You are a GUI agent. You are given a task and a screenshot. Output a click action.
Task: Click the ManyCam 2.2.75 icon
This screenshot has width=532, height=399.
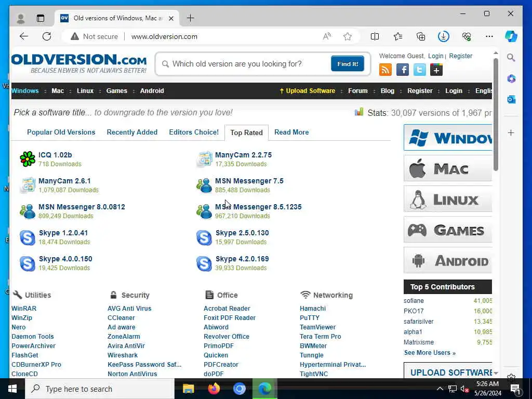[204, 159]
